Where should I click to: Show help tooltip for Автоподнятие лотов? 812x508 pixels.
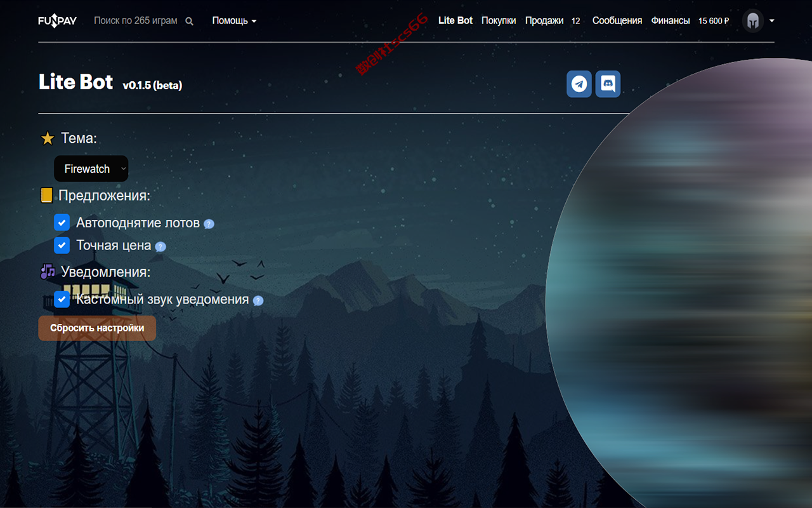click(x=209, y=224)
